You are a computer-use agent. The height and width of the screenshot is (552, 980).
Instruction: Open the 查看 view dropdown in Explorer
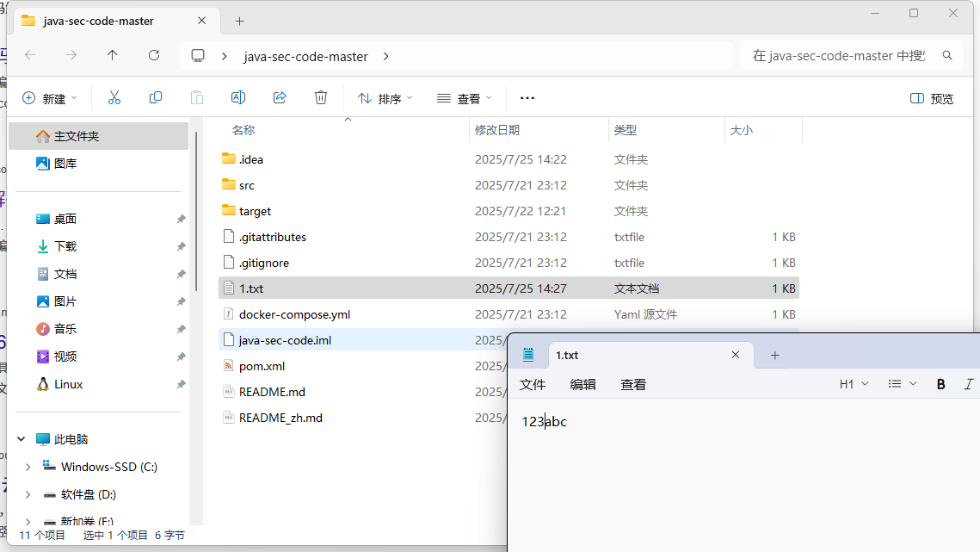point(465,98)
